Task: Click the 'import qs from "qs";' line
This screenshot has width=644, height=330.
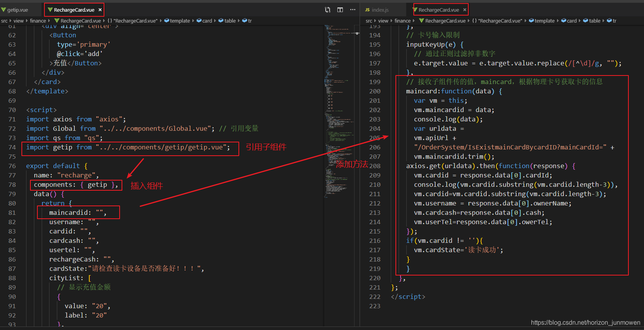Action: tap(65, 138)
